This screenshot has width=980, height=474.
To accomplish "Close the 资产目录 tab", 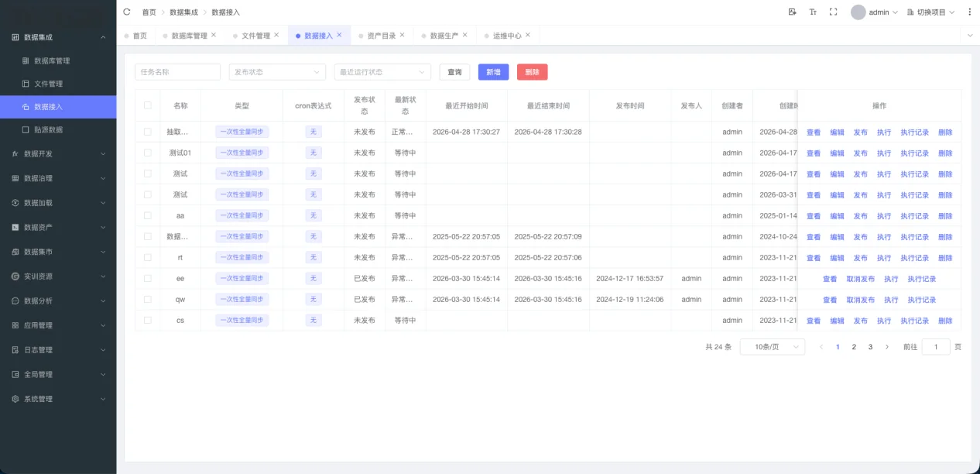I will point(402,35).
